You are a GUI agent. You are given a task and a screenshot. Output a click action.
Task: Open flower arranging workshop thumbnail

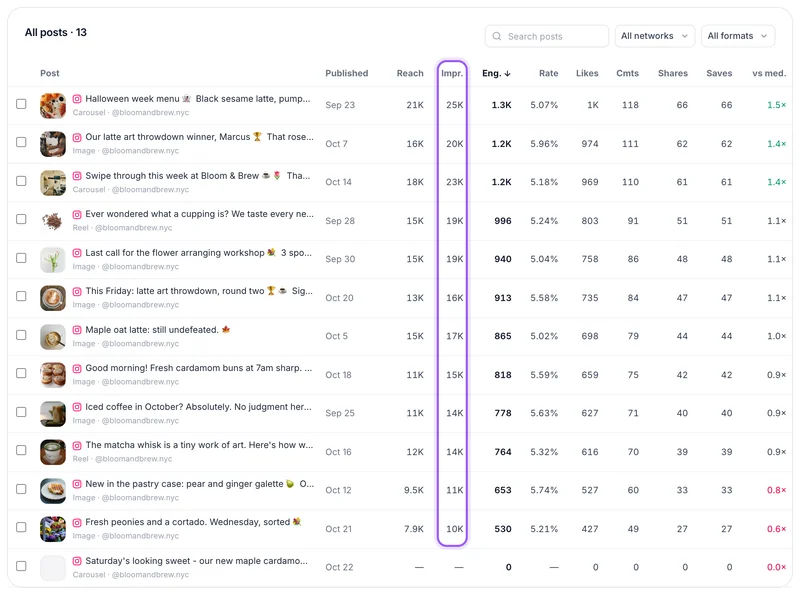pyautogui.click(x=53, y=260)
